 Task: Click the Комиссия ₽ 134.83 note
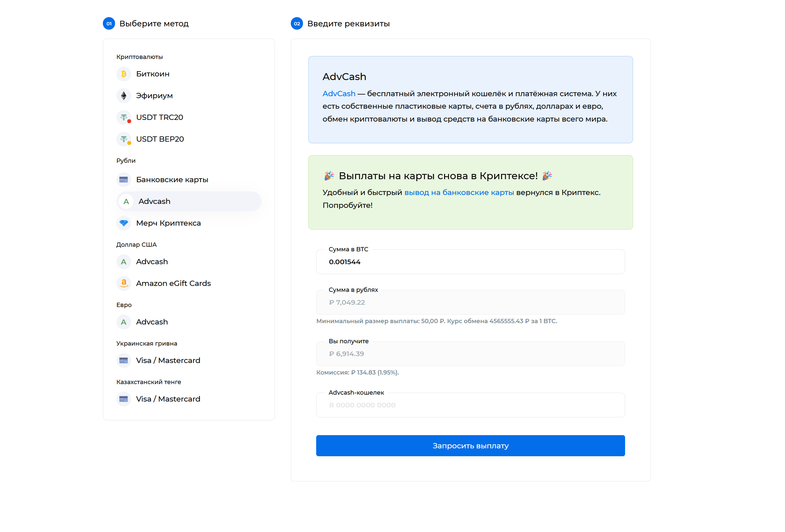[x=357, y=372]
